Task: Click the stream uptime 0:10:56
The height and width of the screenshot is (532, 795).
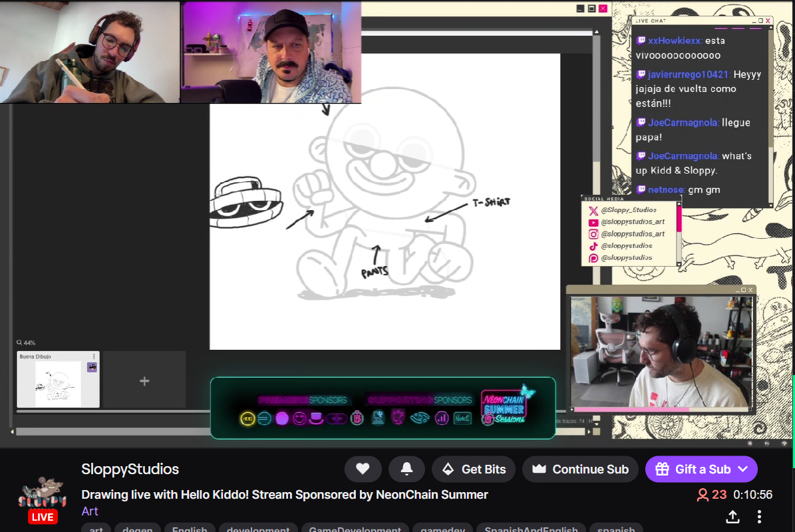Action: click(x=752, y=495)
